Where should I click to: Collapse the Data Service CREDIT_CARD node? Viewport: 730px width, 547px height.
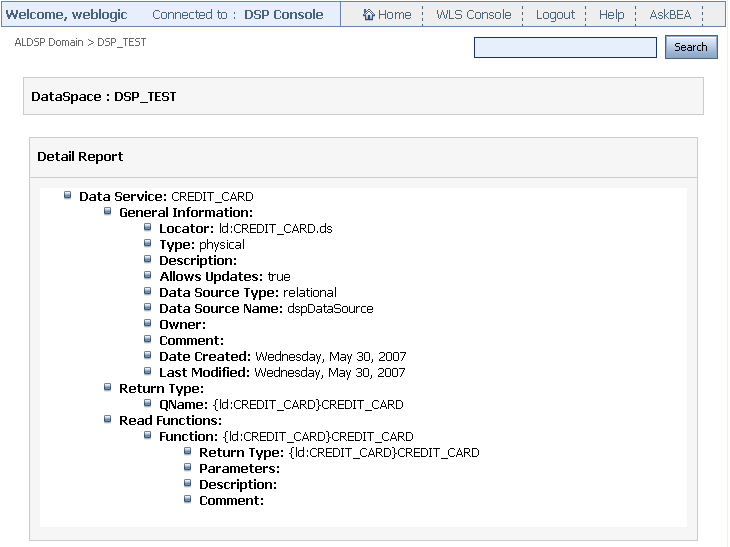click(x=68, y=195)
